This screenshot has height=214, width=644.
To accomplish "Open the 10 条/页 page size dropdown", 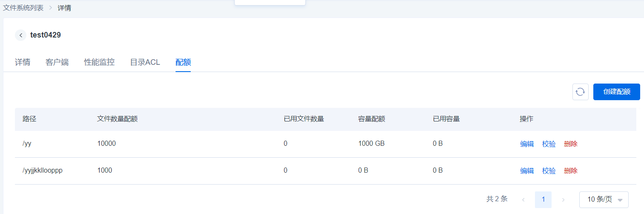I will point(604,200).
